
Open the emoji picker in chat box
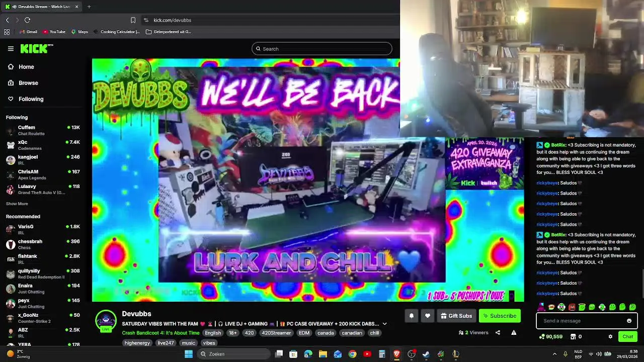629,321
